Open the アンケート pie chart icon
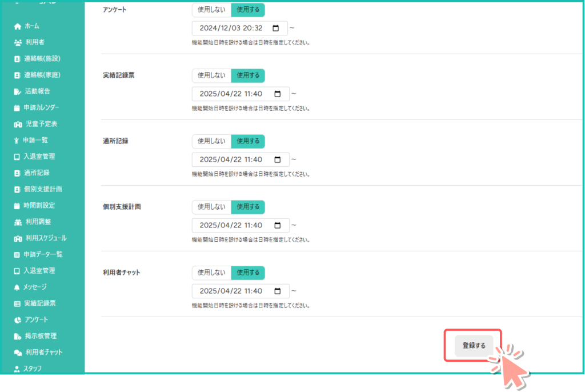Screen dimensions: 585x392 tap(17, 320)
